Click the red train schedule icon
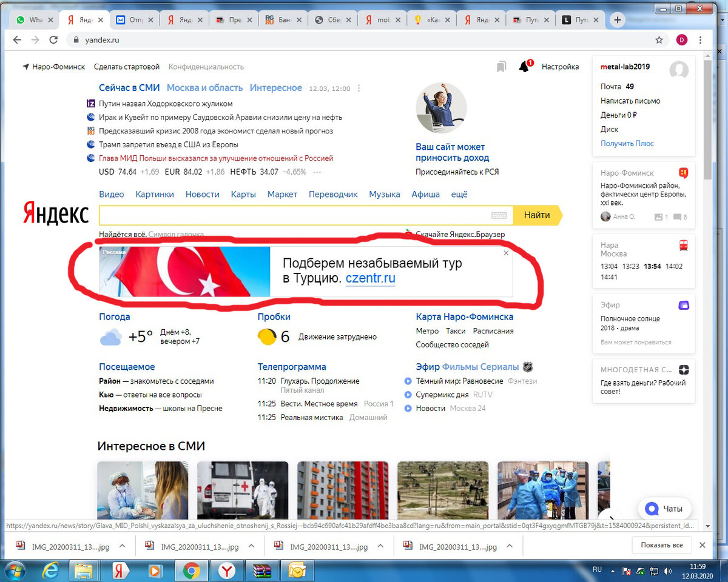 [684, 246]
